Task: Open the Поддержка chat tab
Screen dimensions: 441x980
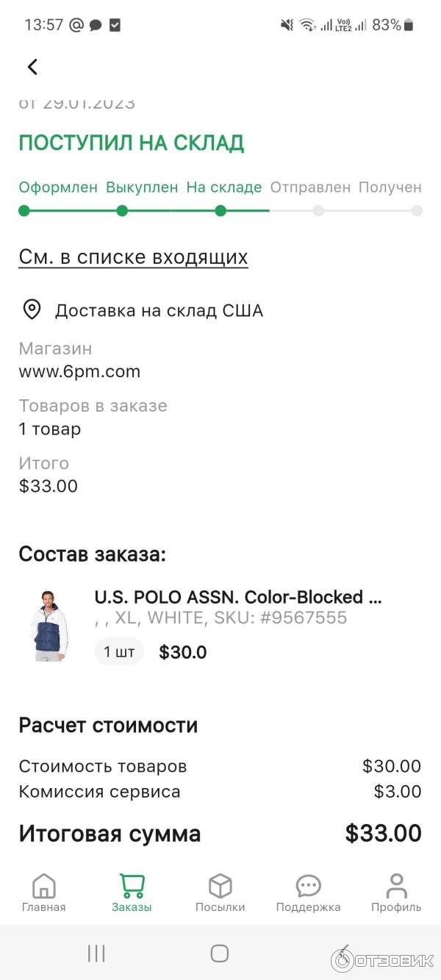Action: pyautogui.click(x=308, y=893)
